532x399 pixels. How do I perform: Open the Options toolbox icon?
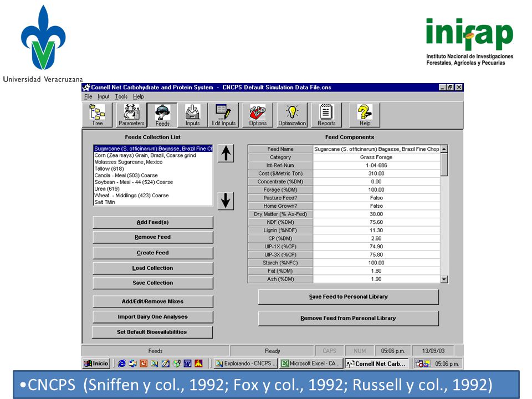click(x=258, y=115)
